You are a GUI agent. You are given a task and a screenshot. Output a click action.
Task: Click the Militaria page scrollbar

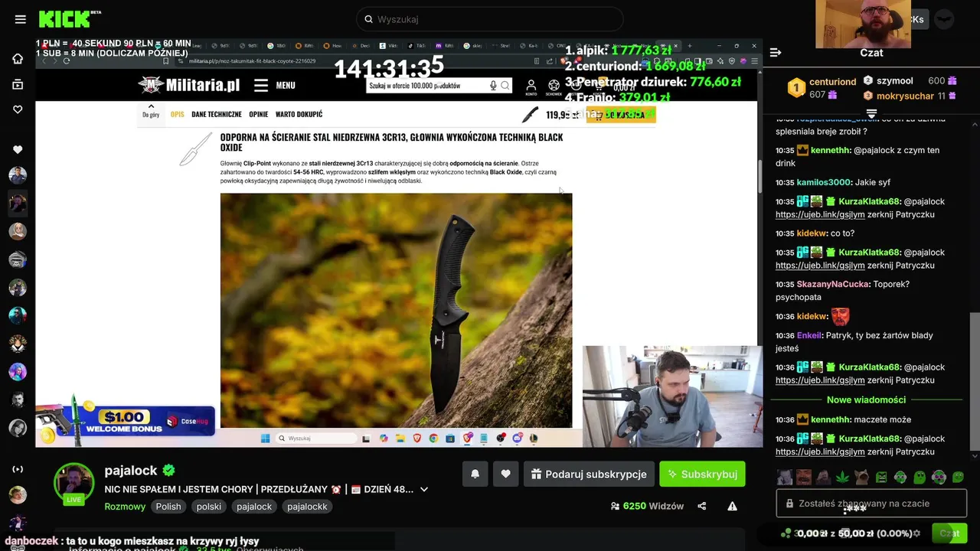pos(759,176)
